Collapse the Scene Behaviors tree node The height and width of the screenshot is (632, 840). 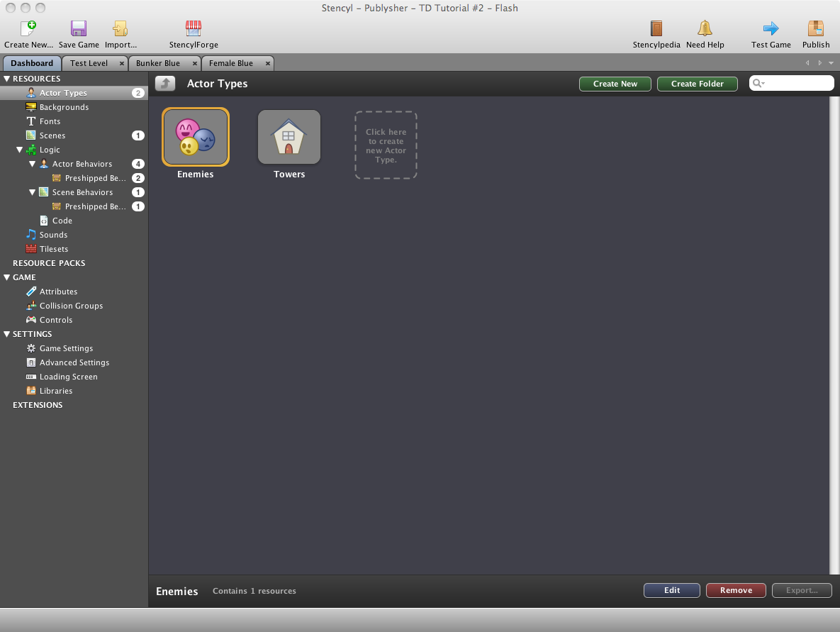pos(32,192)
